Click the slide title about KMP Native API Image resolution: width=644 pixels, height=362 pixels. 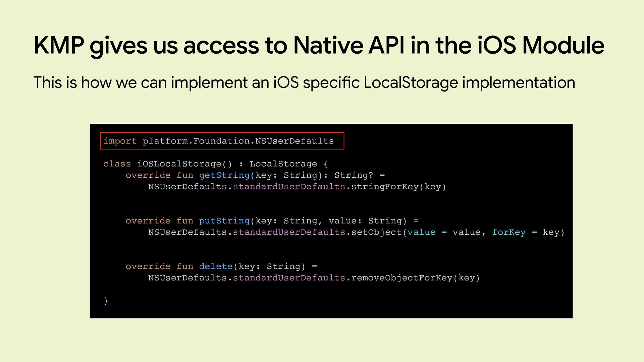319,46
